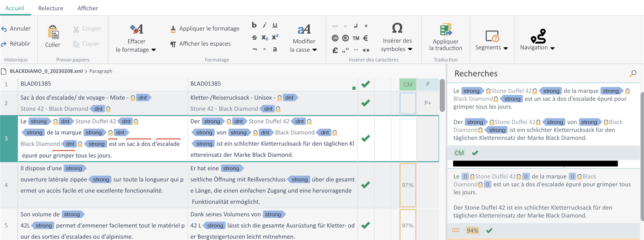Toggle italic formatting

[264, 25]
